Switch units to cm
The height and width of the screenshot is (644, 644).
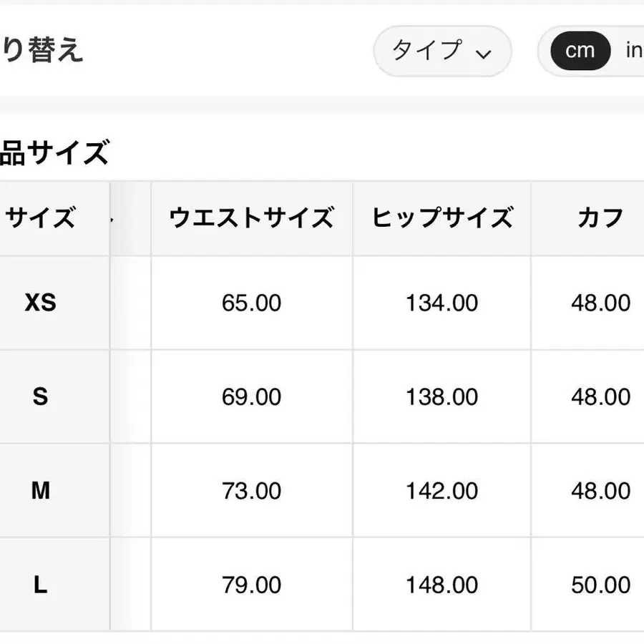pyautogui.click(x=580, y=51)
